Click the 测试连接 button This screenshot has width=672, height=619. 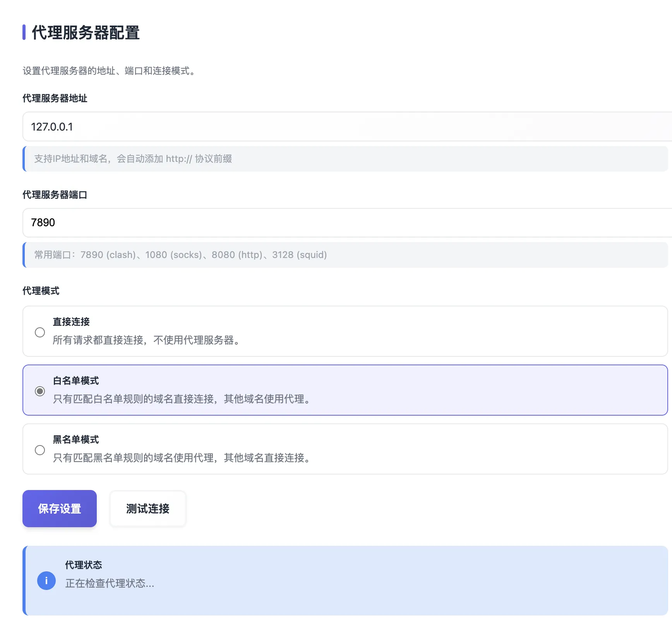click(x=148, y=509)
